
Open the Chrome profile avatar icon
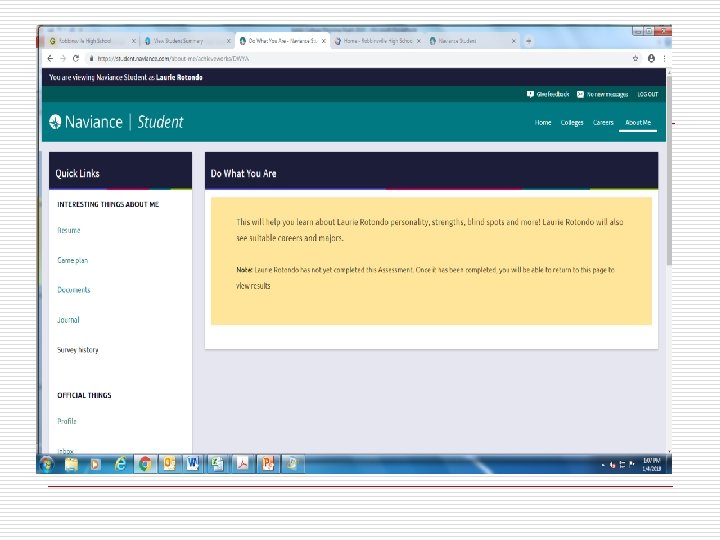click(x=651, y=58)
